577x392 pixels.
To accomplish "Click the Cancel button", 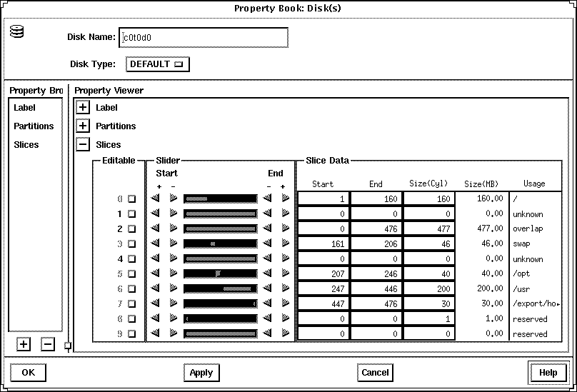I will 375,373.
